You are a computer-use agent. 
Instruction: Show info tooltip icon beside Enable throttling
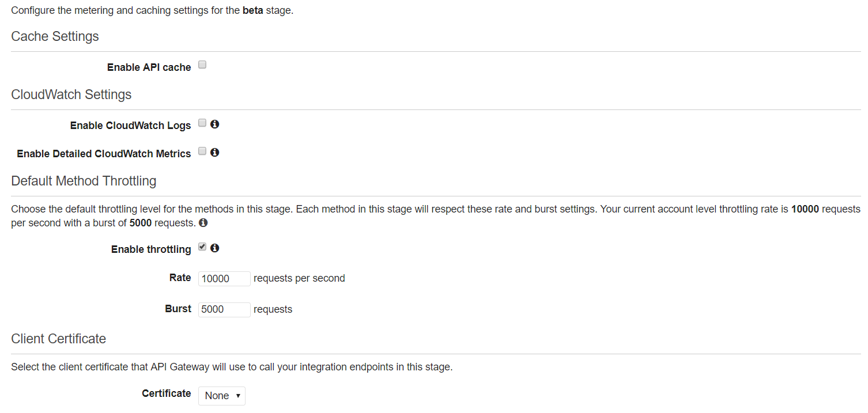[214, 248]
